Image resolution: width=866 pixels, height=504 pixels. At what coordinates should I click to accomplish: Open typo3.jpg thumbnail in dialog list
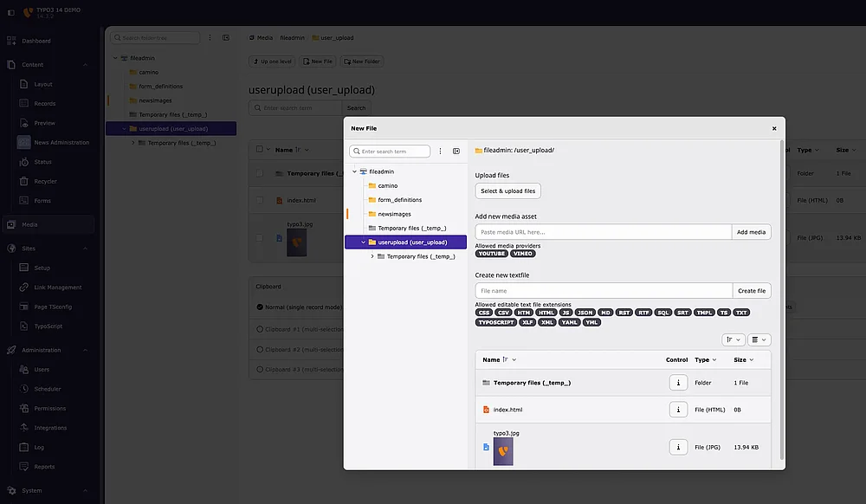point(503,451)
